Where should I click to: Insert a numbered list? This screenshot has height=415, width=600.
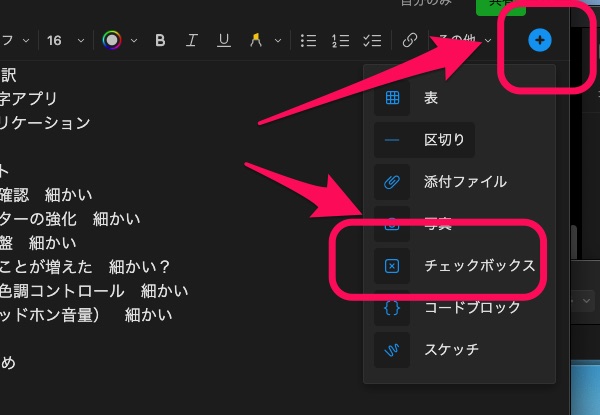click(340, 41)
